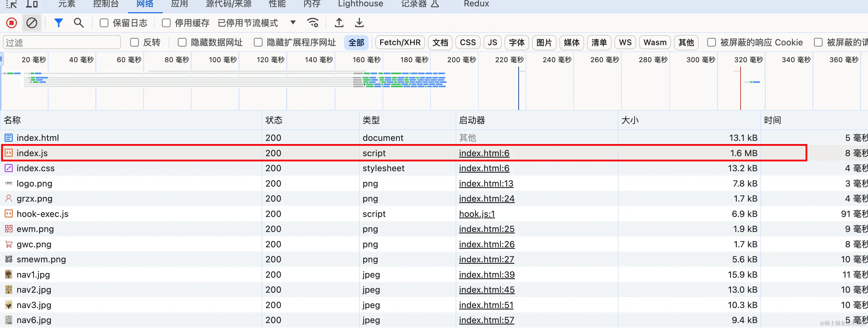This screenshot has height=328, width=868.
Task: Sort by 名称 column header
Action: pyautogui.click(x=12, y=120)
